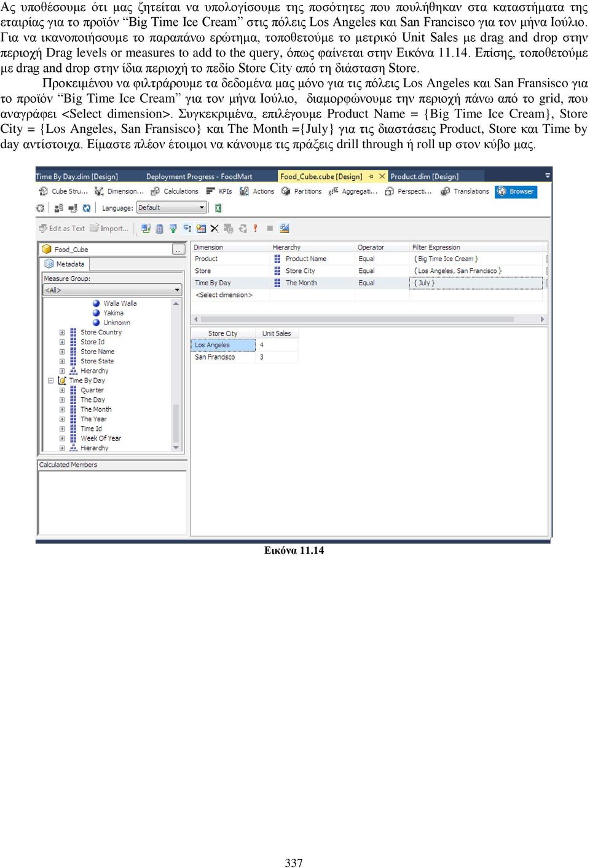Click the { July } filter expression cell
590x868 pixels.
click(x=476, y=283)
